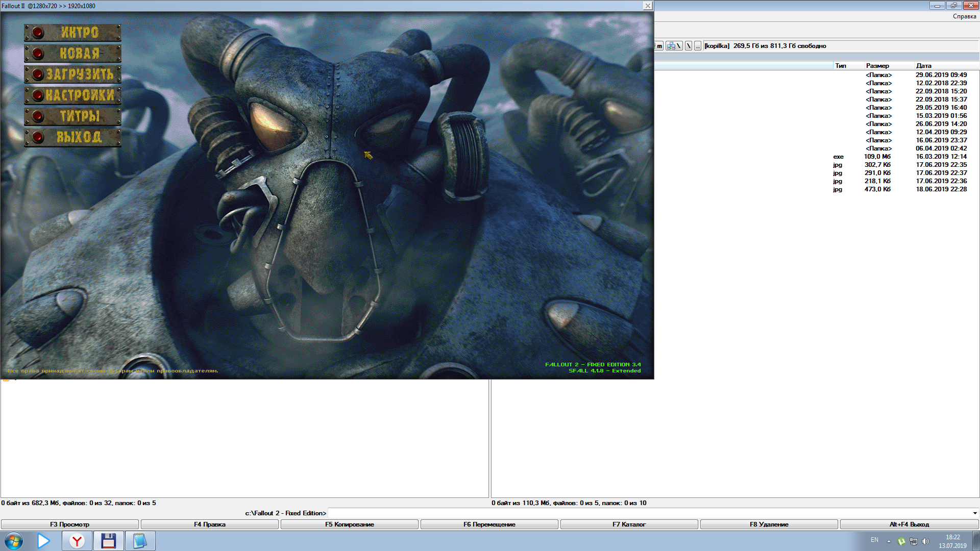The height and width of the screenshot is (551, 980).
Task: Start a new game with НОВАЯ
Action: 72,54
